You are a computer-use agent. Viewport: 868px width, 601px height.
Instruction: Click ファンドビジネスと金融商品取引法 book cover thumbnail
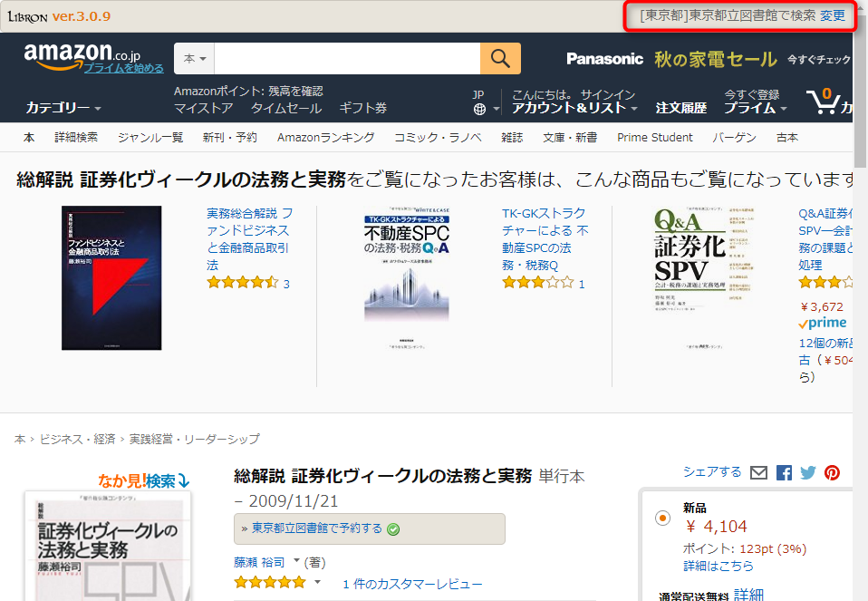pyautogui.click(x=111, y=278)
